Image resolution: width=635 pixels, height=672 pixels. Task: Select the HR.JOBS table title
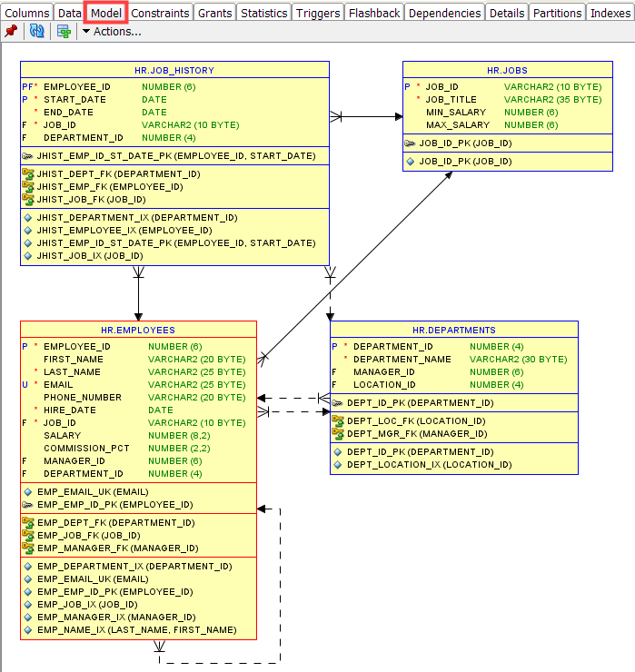[507, 70]
